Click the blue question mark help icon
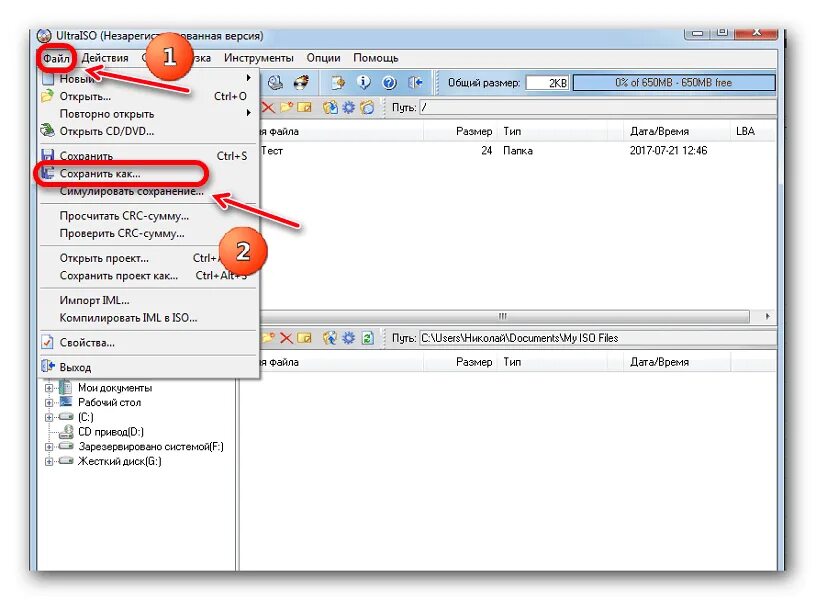Image resolution: width=816 pixels, height=600 pixels. point(389,82)
